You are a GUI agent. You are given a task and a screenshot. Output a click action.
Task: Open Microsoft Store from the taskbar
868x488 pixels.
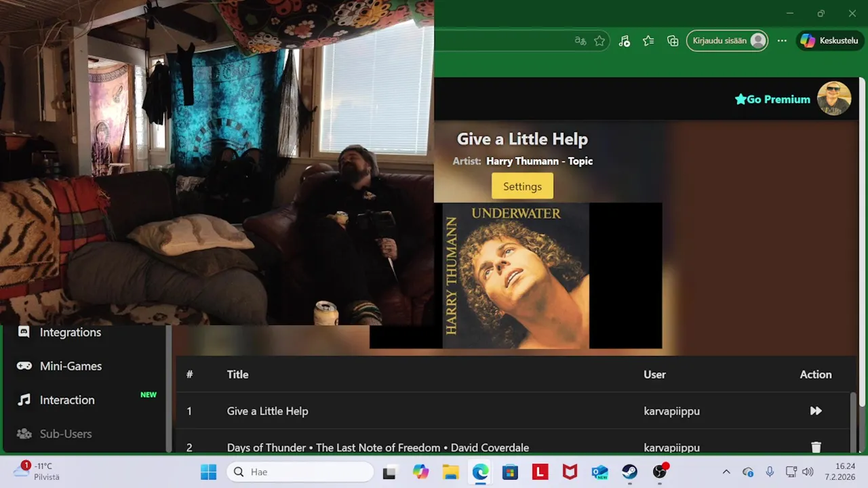click(x=510, y=472)
